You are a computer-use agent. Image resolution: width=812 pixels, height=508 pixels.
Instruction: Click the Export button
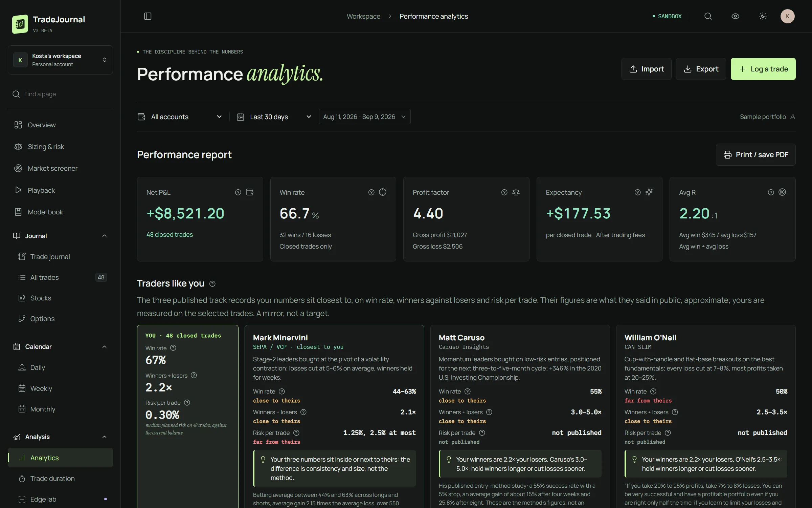pos(701,69)
